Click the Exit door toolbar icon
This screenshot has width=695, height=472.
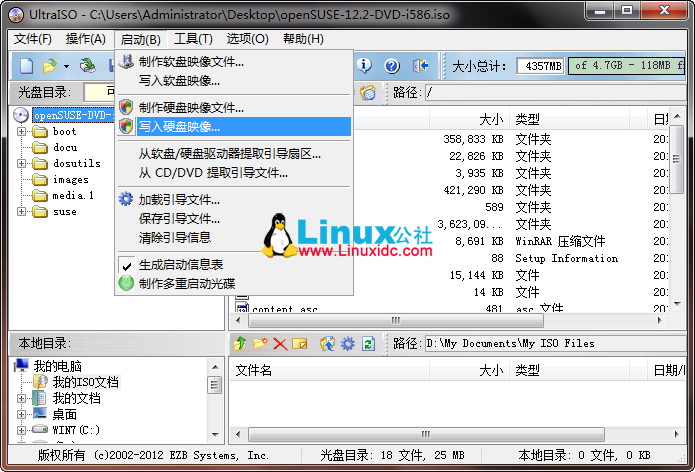(420, 66)
